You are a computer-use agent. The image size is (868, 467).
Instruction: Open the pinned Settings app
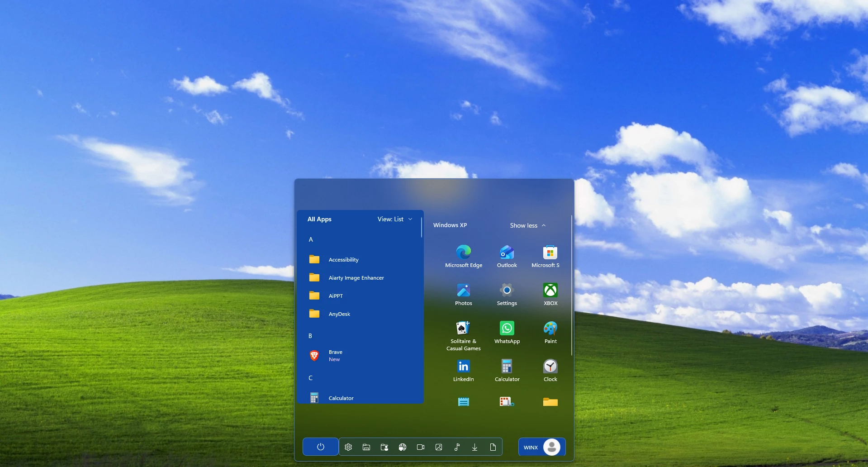click(x=507, y=294)
